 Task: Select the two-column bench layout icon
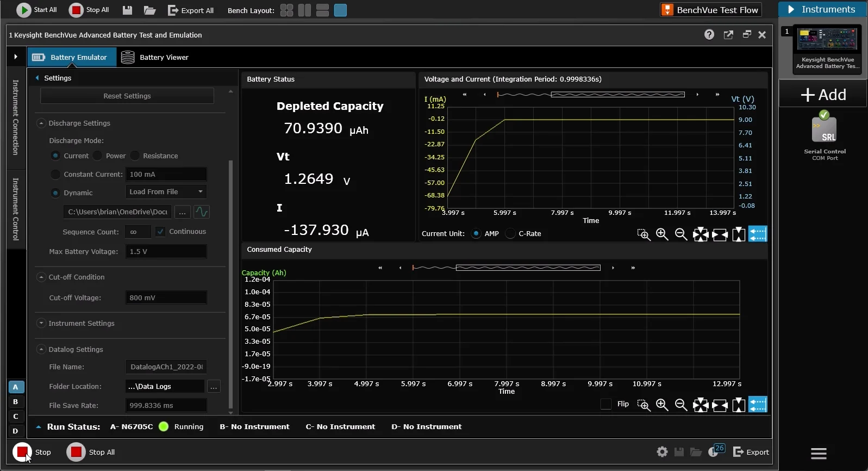[x=304, y=10]
